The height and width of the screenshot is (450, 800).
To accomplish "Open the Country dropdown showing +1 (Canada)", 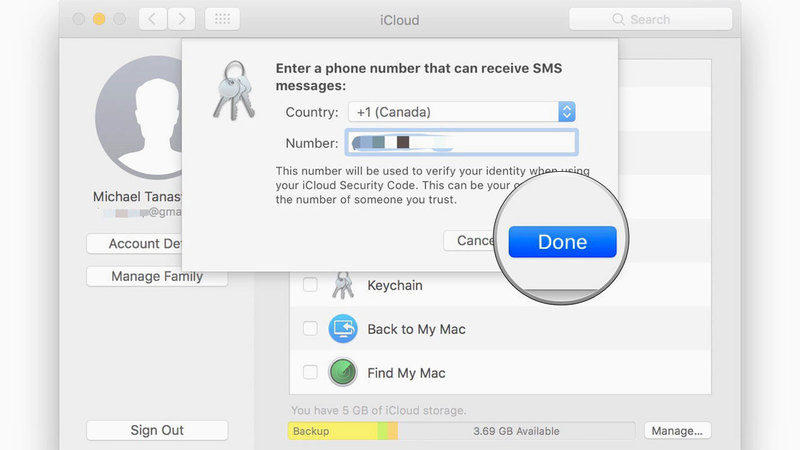I will point(460,112).
